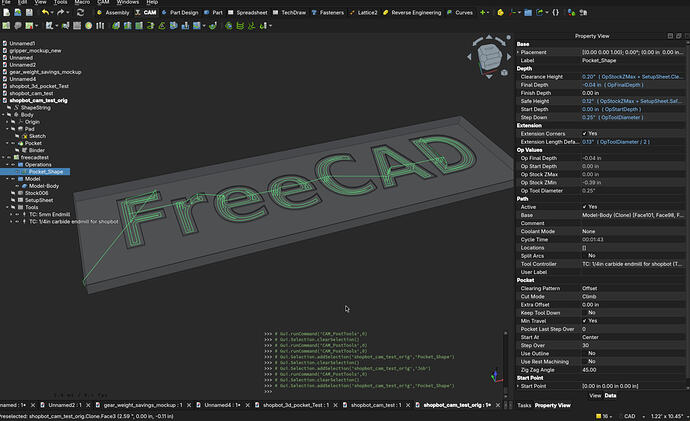The width and height of the screenshot is (690, 421).
Task: Click the New document icon
Action: pos(6,12)
